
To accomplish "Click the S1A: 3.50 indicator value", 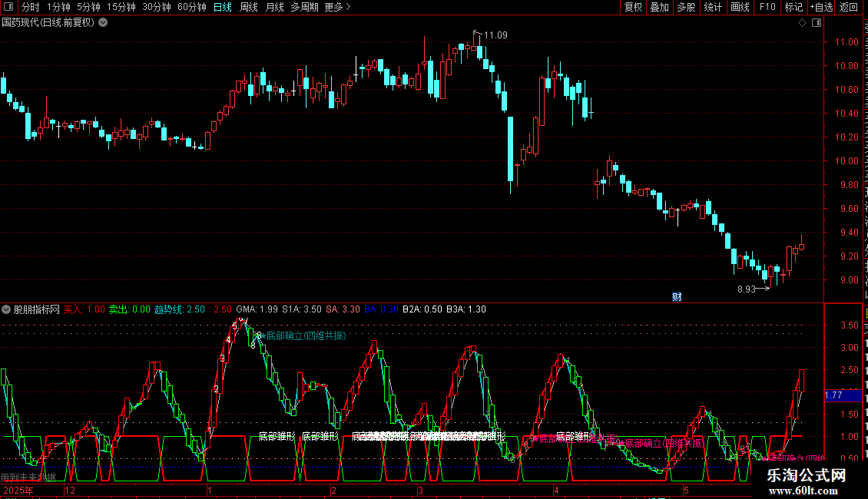I will (302, 309).
